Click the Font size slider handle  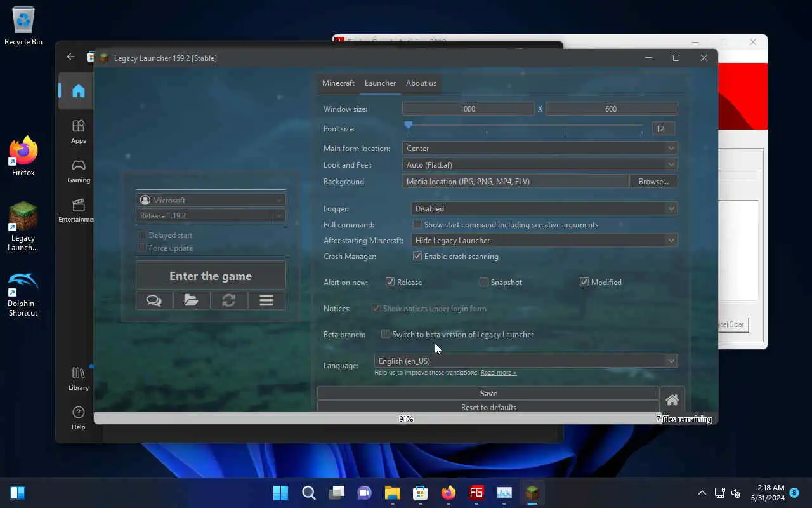(x=409, y=126)
